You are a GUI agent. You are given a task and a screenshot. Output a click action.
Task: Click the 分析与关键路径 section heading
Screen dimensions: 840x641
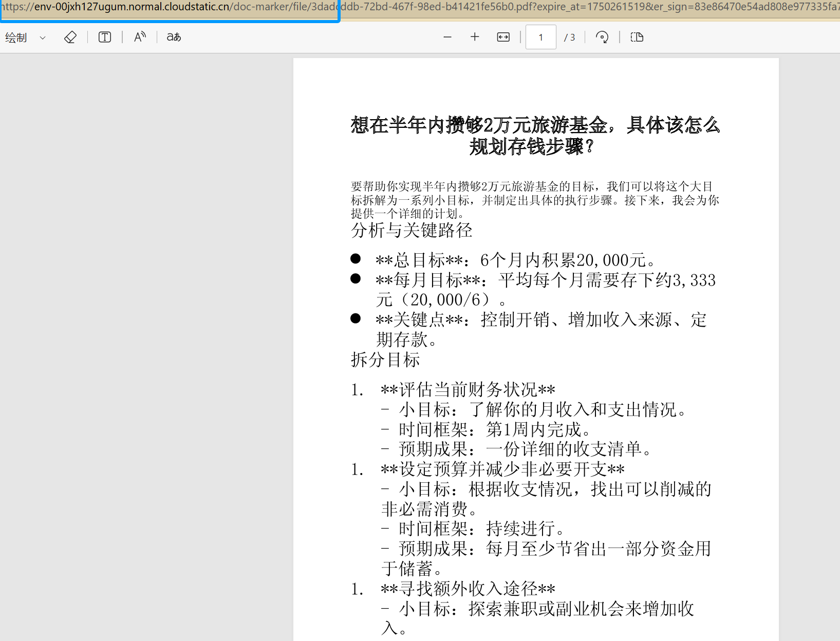pos(412,230)
